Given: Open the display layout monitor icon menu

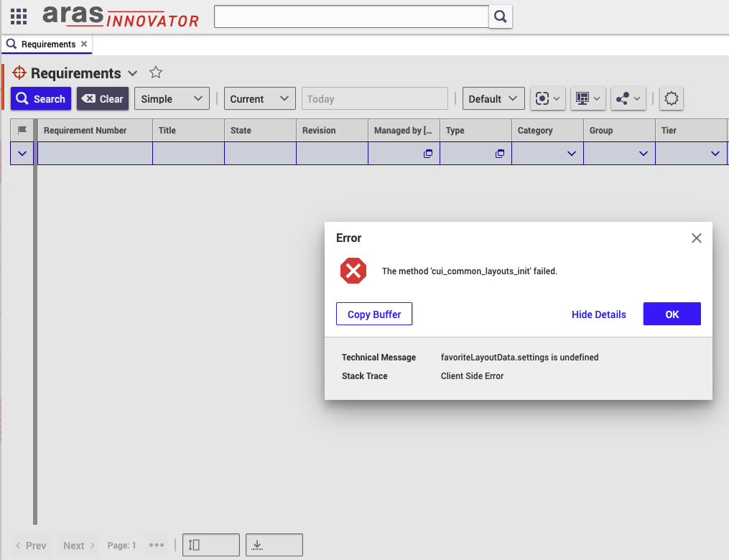Looking at the screenshot, I should pyautogui.click(x=588, y=98).
